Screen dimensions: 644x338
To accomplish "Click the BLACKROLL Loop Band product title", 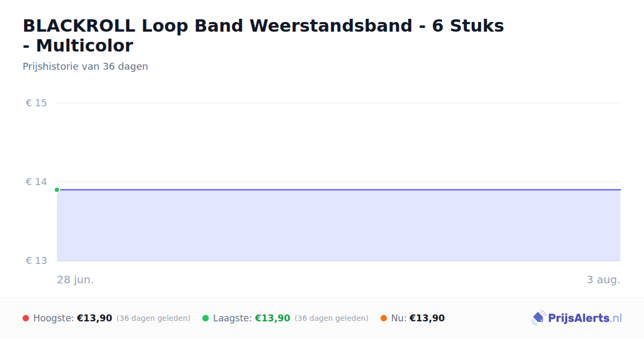I will pyautogui.click(x=263, y=35).
